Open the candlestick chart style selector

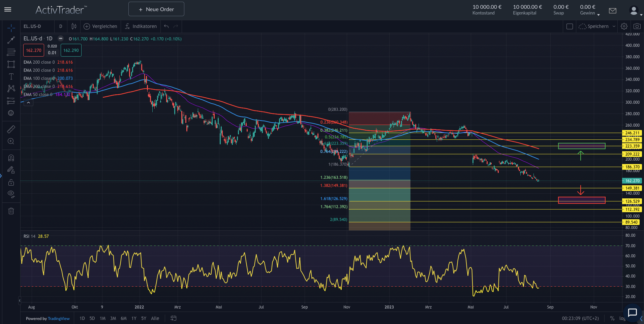pyautogui.click(x=74, y=26)
